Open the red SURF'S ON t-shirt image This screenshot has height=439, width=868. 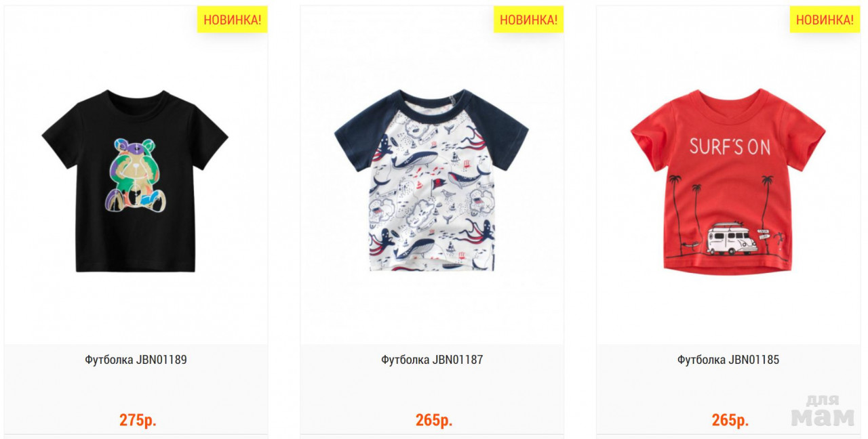[x=728, y=181]
